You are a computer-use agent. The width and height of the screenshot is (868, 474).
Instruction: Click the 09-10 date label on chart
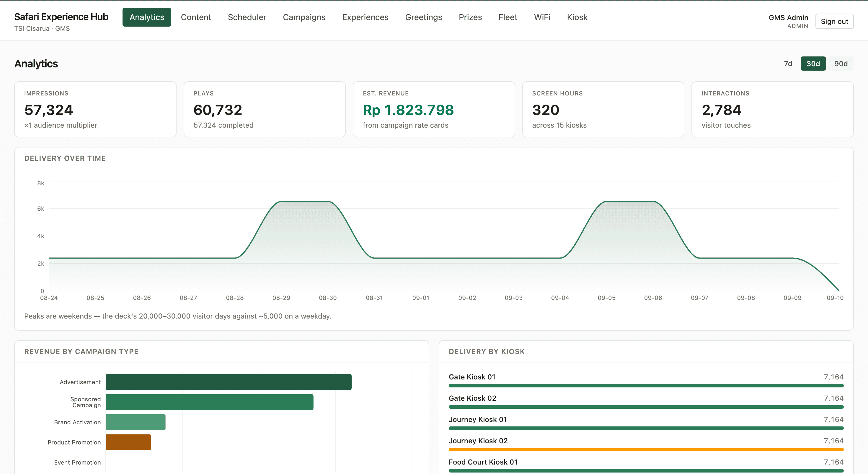[x=835, y=298]
